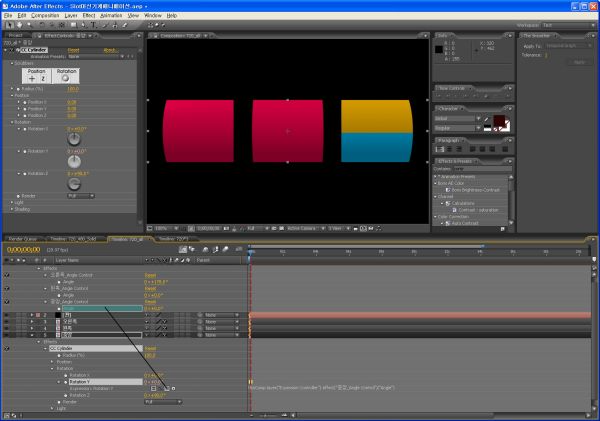Image resolution: width=600 pixels, height=421 pixels.
Task: Open Animation Presets dropdown
Action: click(96, 57)
